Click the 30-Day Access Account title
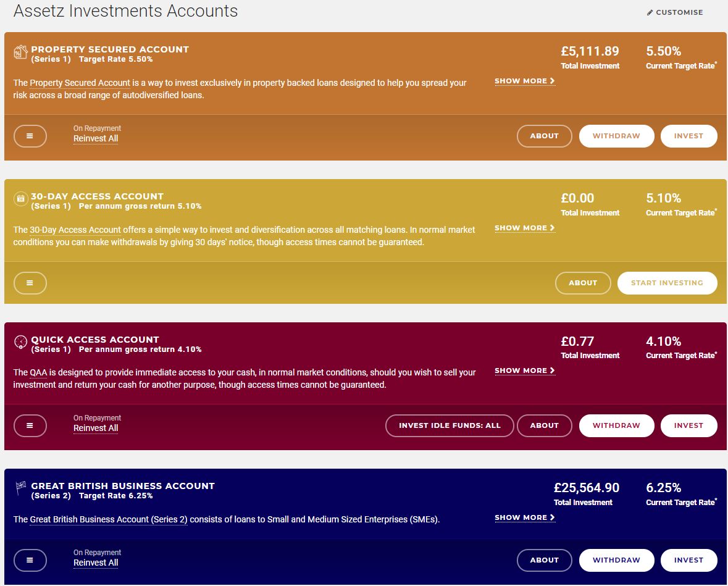This screenshot has height=586, width=728. tap(98, 196)
